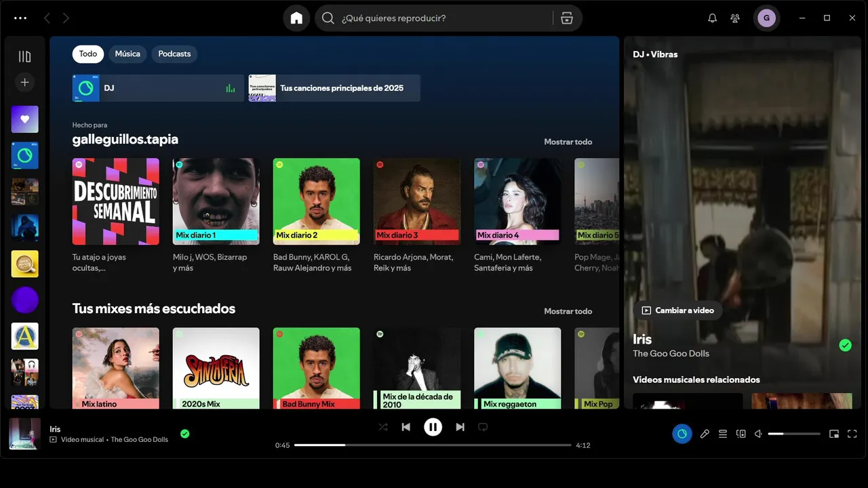Open the three-dot app menu
The image size is (868, 488).
(x=20, y=18)
